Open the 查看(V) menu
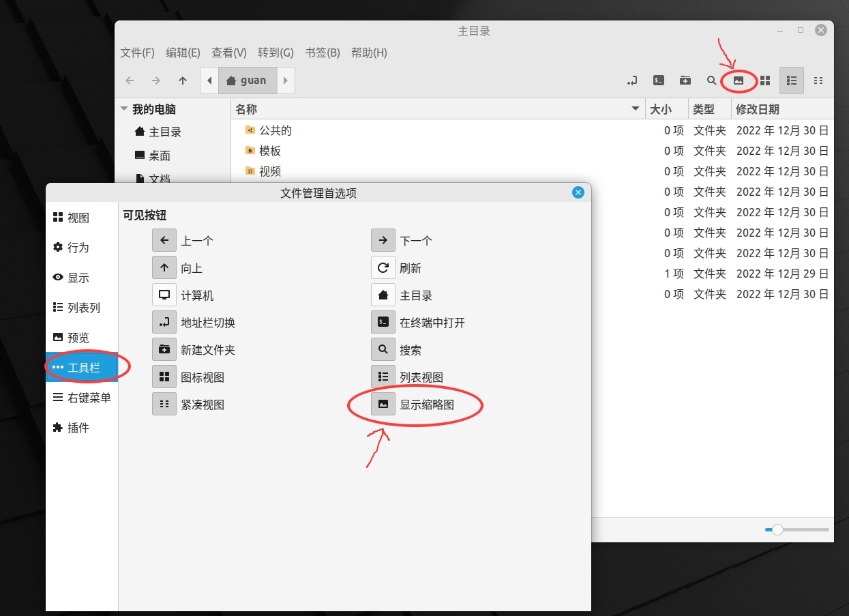Viewport: 849px width, 616px height. point(228,53)
